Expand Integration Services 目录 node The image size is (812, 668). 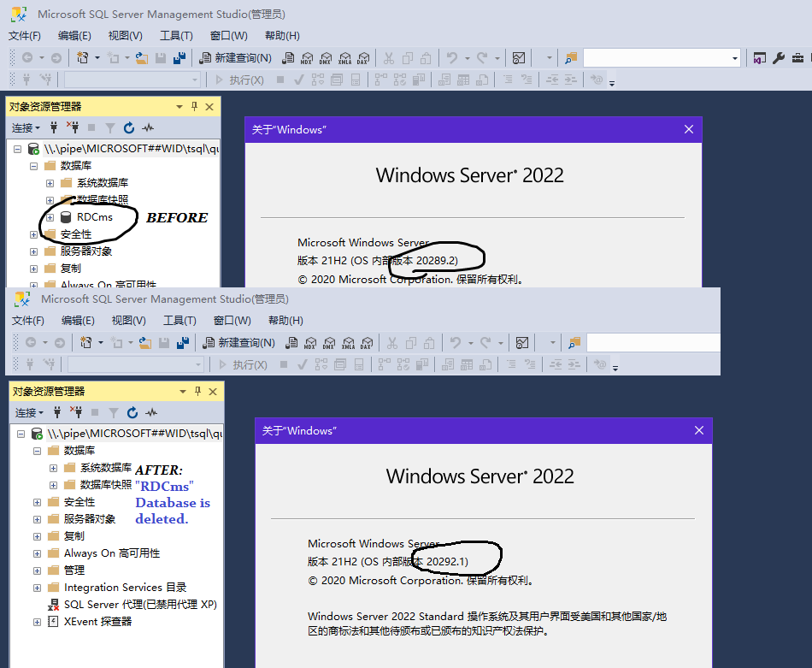click(x=38, y=588)
